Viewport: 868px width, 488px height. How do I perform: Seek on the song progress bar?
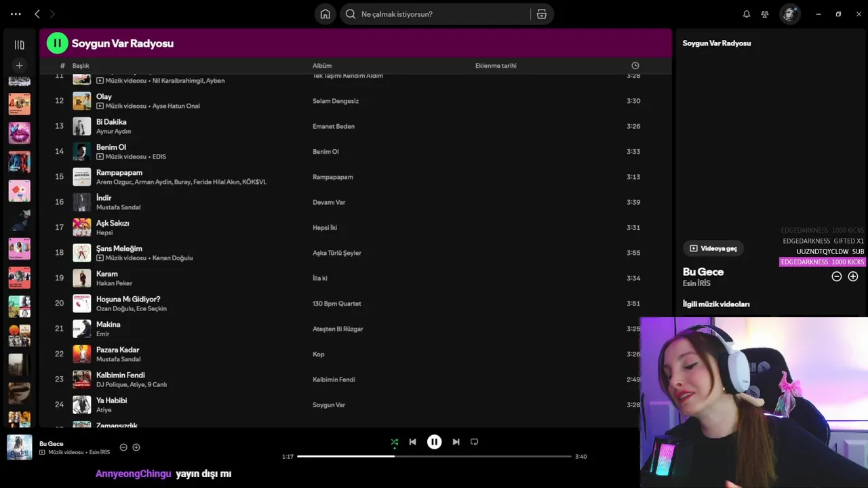(x=434, y=456)
